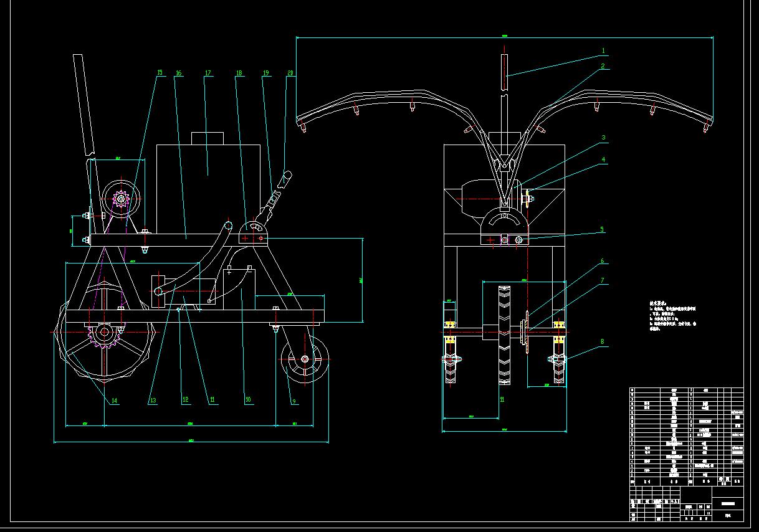The width and height of the screenshot is (759, 532).
Task: Select the callout number 3 label
Action: point(603,138)
